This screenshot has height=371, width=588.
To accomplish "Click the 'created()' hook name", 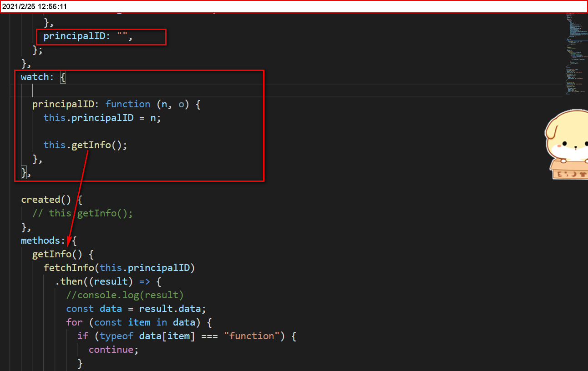I will click(x=46, y=200).
